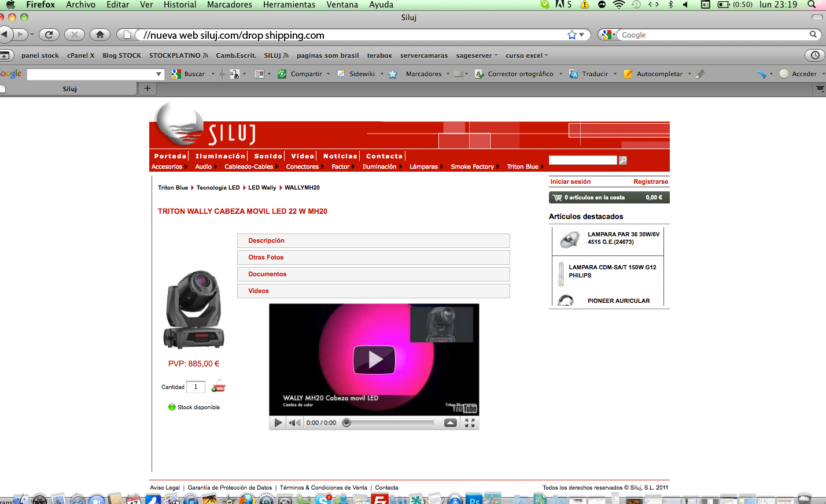Expand the Descripción section
Image resolution: width=826 pixels, height=504 pixels.
pyautogui.click(x=374, y=240)
